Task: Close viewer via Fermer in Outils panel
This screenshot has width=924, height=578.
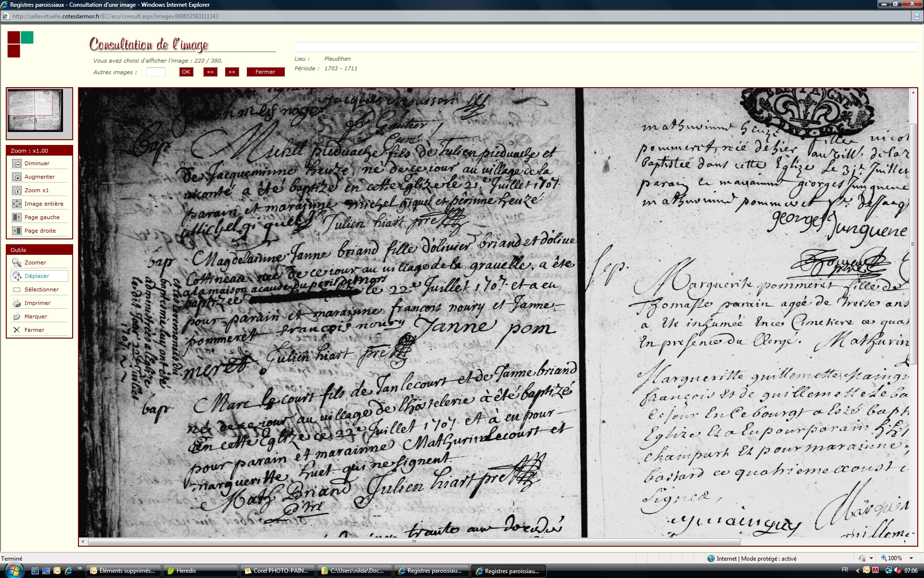Action: pyautogui.click(x=17, y=330)
